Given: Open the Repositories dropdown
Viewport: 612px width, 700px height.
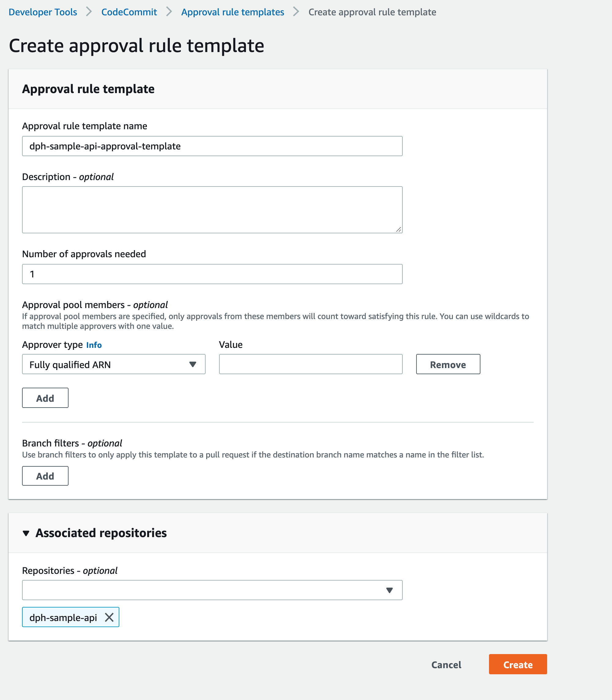Looking at the screenshot, I should [212, 590].
